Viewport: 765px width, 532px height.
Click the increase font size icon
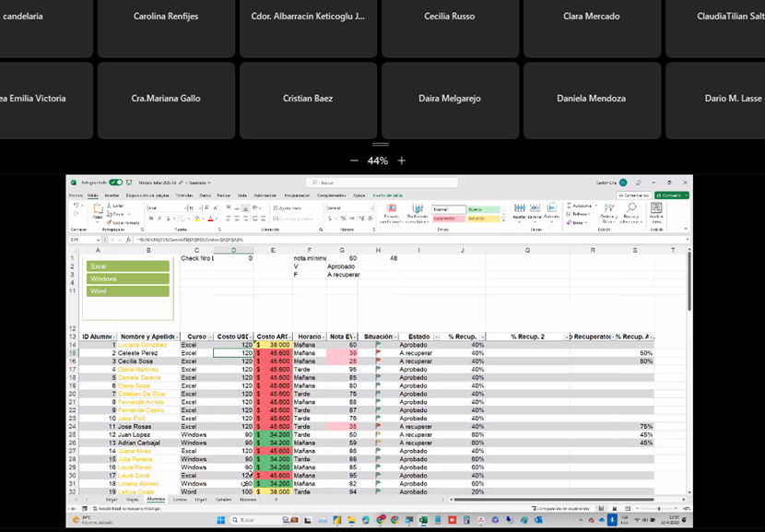[206, 208]
